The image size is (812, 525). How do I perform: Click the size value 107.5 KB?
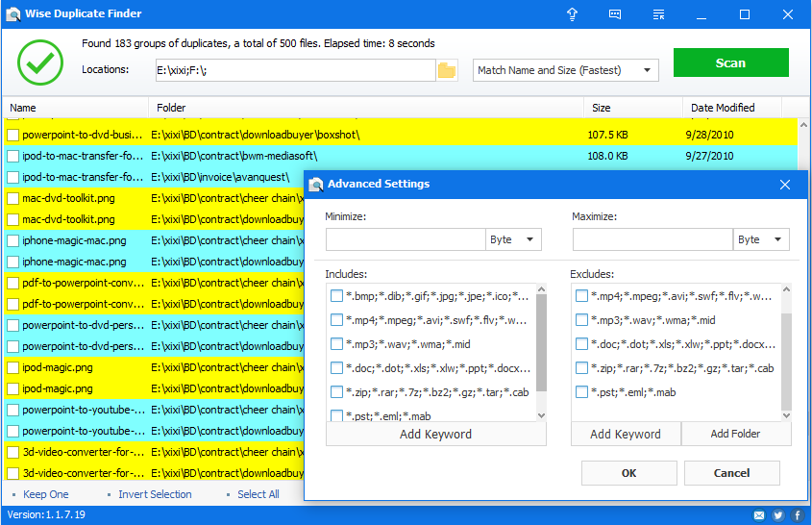point(607,135)
